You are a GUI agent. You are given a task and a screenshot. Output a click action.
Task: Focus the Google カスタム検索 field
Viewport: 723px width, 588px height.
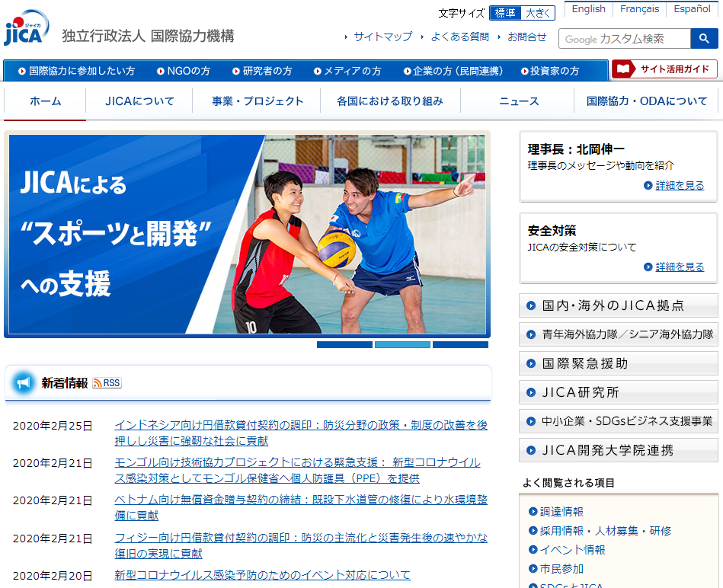tap(625, 39)
